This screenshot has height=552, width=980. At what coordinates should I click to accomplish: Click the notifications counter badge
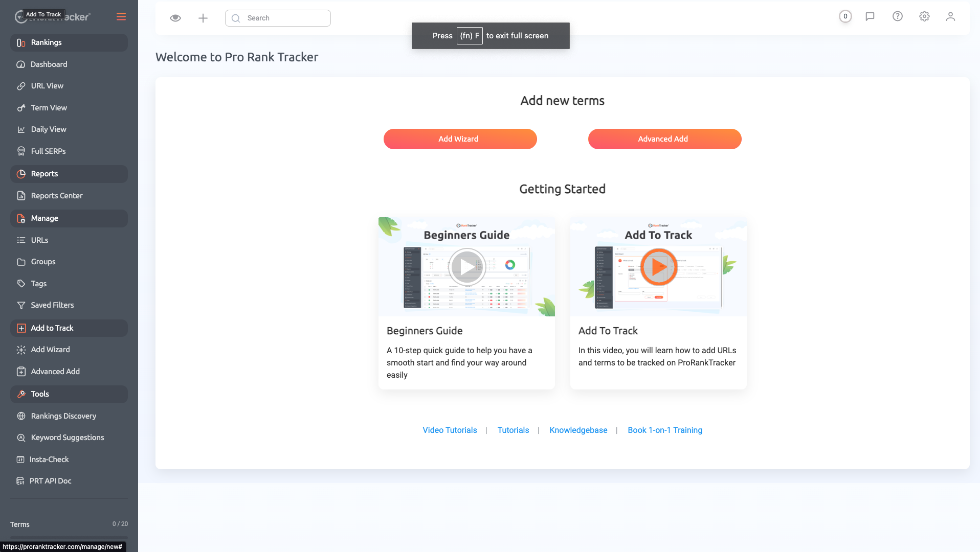pyautogui.click(x=845, y=16)
